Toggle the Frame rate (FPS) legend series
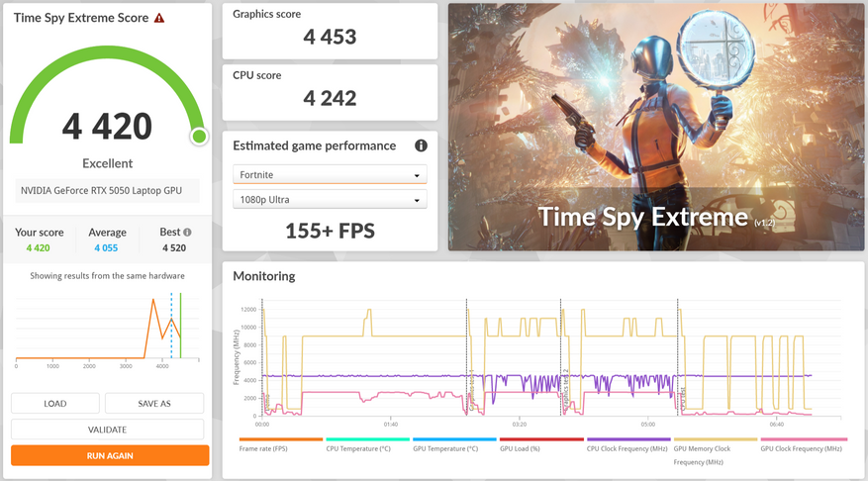Viewport: 868px width, 481px height. point(281,445)
